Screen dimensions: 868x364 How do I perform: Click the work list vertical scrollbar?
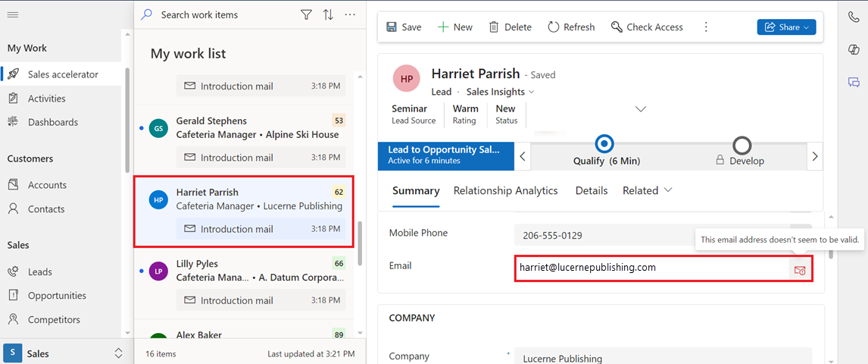point(361,243)
